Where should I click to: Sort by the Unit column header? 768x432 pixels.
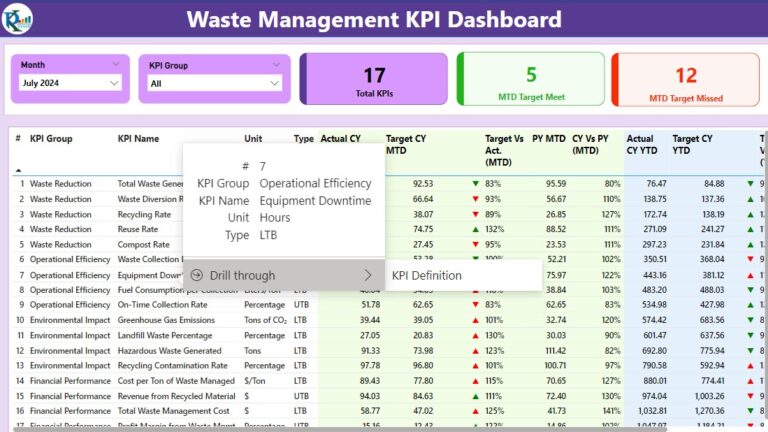pyautogui.click(x=253, y=139)
